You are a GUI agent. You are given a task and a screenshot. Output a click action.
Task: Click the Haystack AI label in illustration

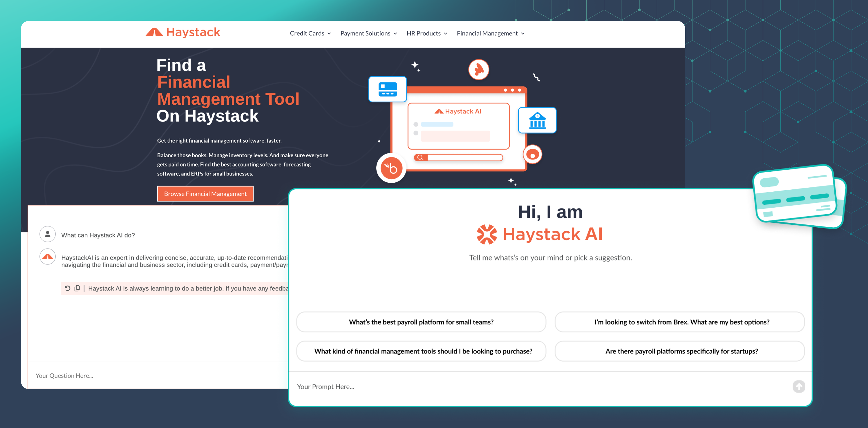458,111
